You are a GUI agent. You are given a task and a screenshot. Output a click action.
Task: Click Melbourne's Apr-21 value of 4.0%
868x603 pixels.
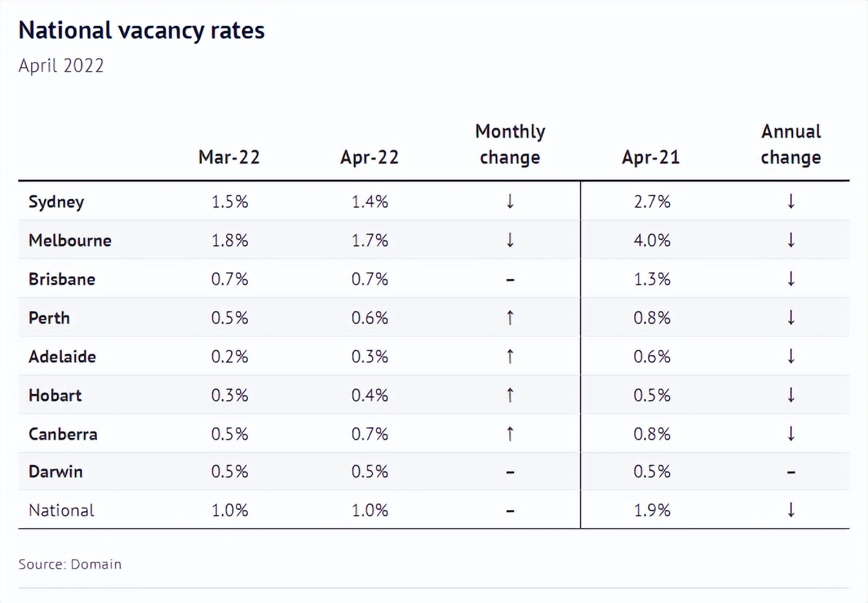[652, 240]
